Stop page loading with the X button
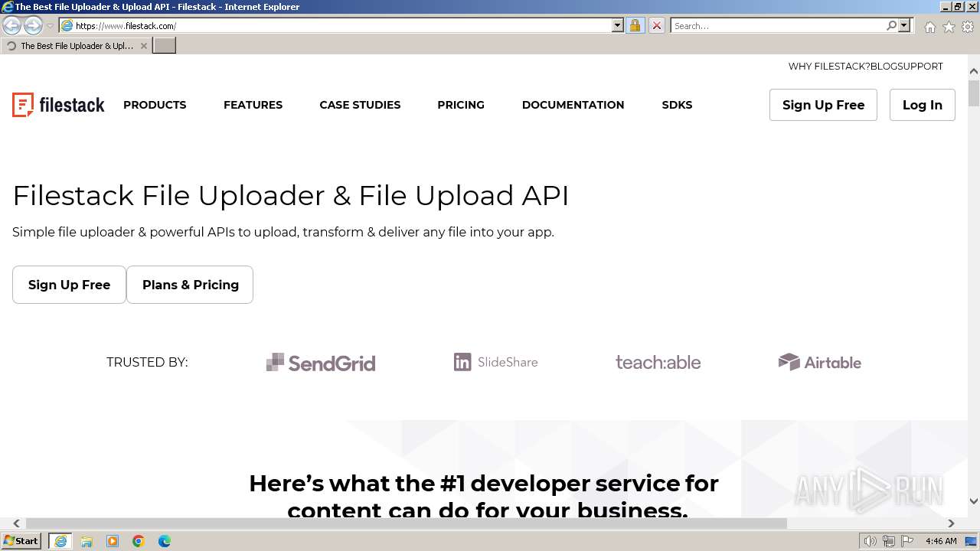 click(x=656, y=25)
